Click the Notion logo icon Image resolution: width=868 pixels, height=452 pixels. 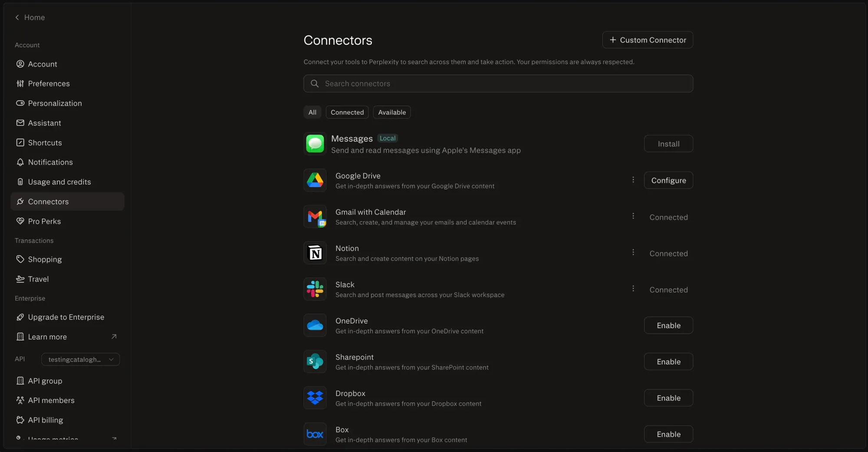(315, 253)
